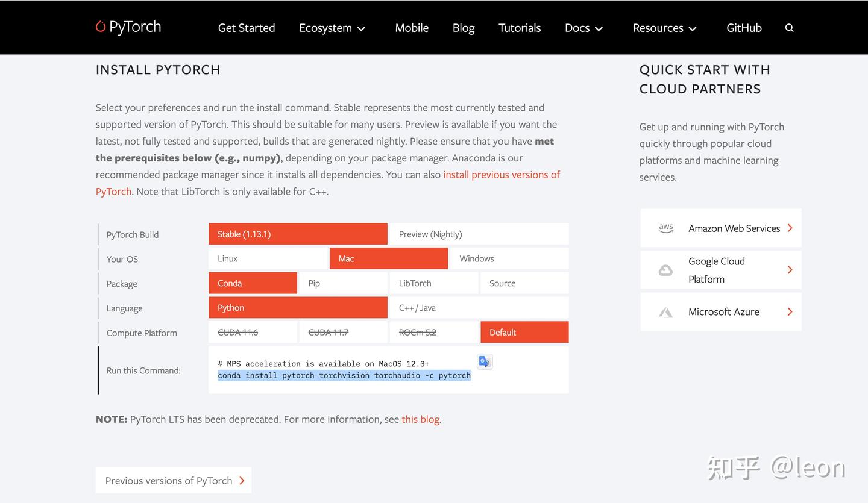Click arrow beside Amazon Web Services
Viewport: 868px width, 503px height.
pos(790,228)
